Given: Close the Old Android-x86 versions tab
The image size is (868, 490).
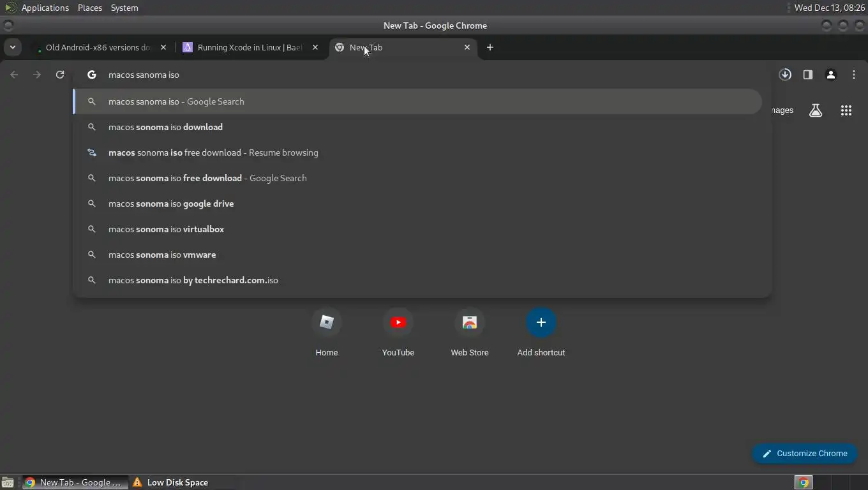Looking at the screenshot, I should pyautogui.click(x=163, y=47).
